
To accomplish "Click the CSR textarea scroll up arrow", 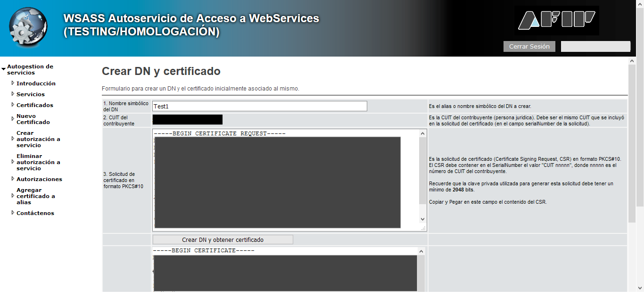I will click(422, 133).
